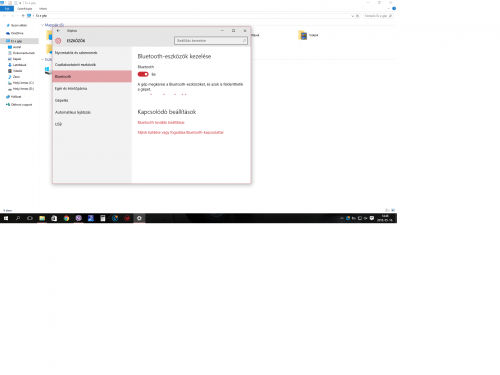Select the pictures folder icon in Explorer
The image size is (500, 375).
[x=303, y=35]
